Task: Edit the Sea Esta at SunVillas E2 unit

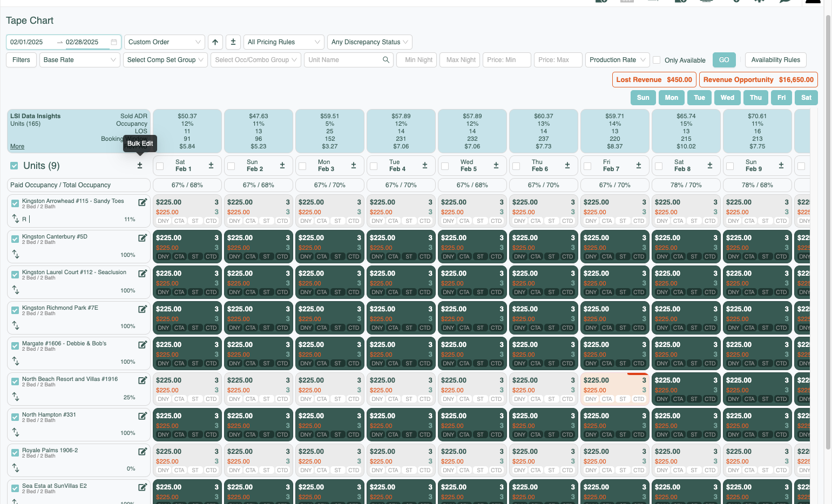Action: pos(143,487)
